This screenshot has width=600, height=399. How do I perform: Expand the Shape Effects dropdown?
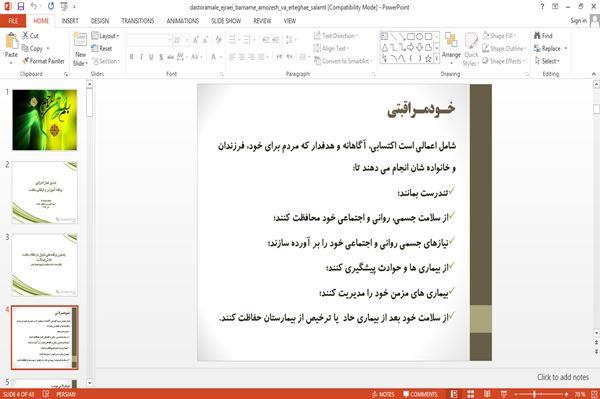[x=503, y=61]
